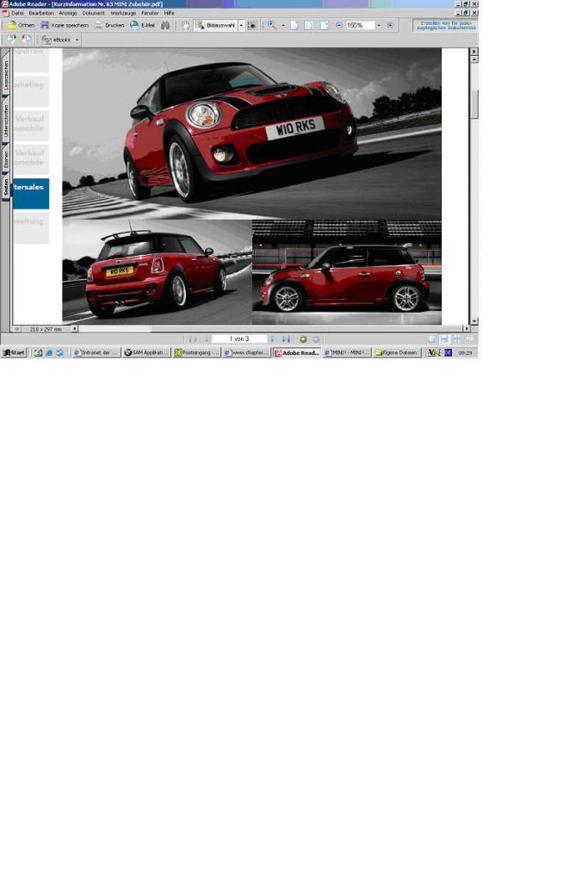Image resolution: width=588 pixels, height=882 pixels.
Task: Switch to the 'Intranet der' taskbar window
Action: [x=96, y=352]
